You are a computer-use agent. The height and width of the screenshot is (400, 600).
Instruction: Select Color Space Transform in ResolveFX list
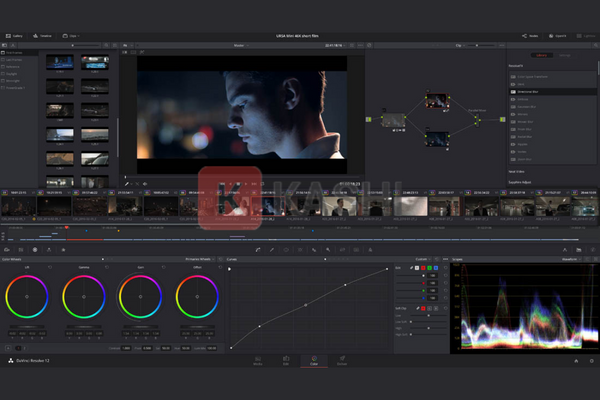(553, 77)
